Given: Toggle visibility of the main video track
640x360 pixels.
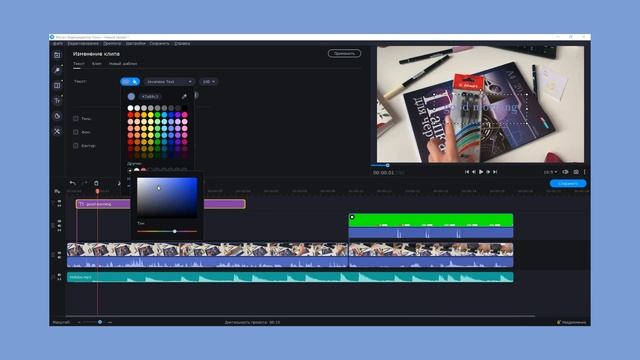Looking at the screenshot, I should click(60, 252).
